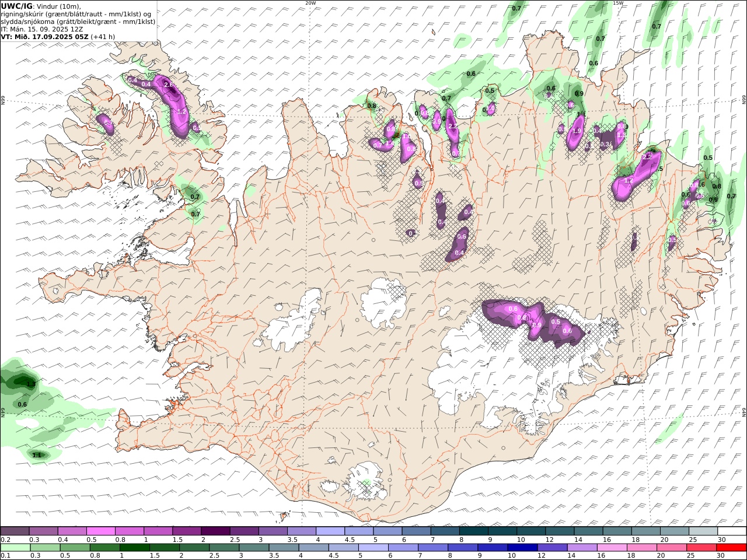Screen dimensions: 747x560
Task: Click the light lavender swatch between 4 and 4.5 in upper legend row
Action: point(330,531)
